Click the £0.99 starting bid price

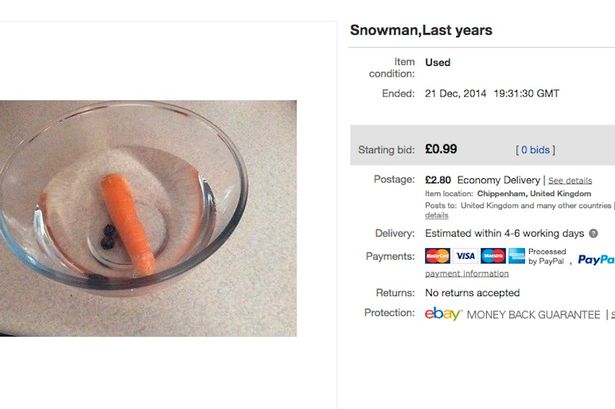tap(441, 149)
